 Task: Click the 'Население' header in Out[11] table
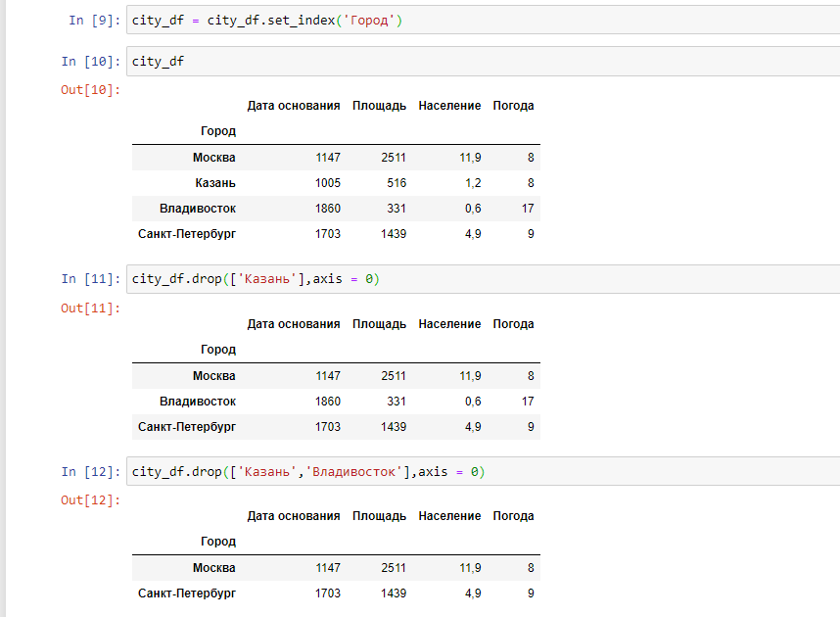(x=448, y=323)
